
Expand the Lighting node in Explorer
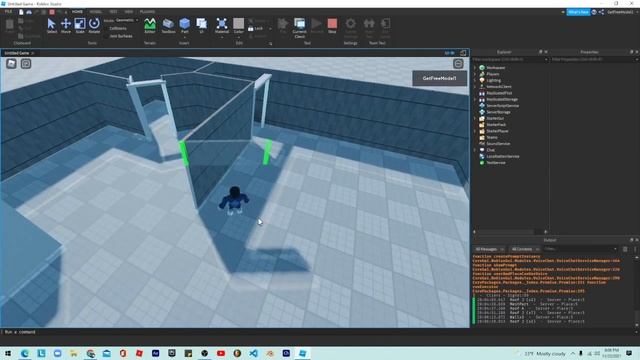pos(475,80)
